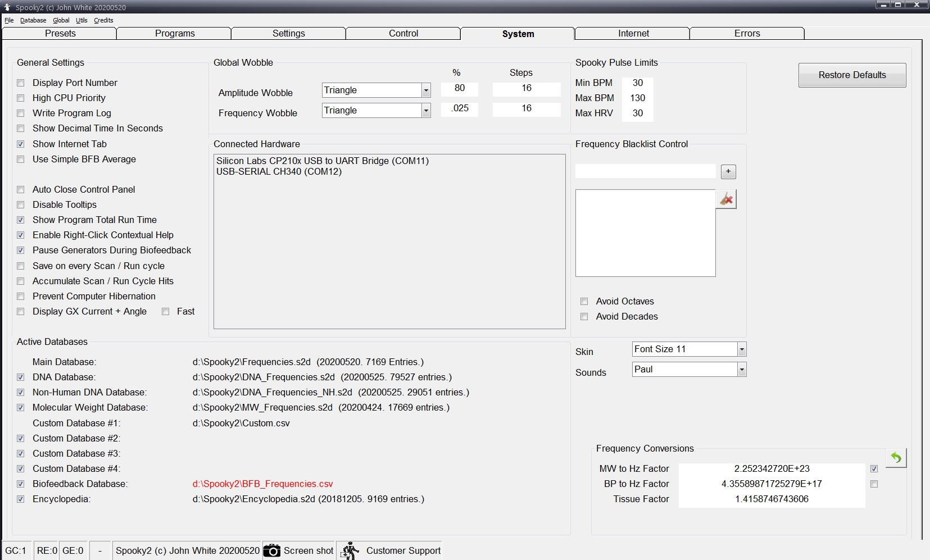The image size is (930, 560).
Task: Toggle Custom Database #4 checkbox
Action: pos(21,469)
